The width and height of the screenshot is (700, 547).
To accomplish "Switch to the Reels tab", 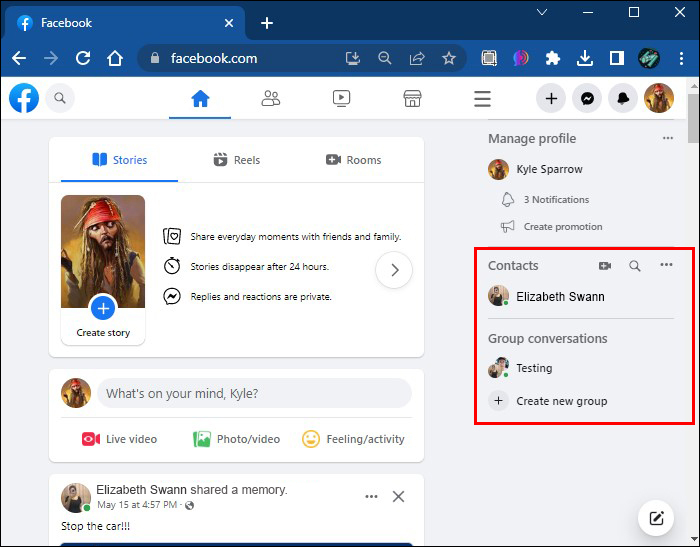I will pos(237,160).
